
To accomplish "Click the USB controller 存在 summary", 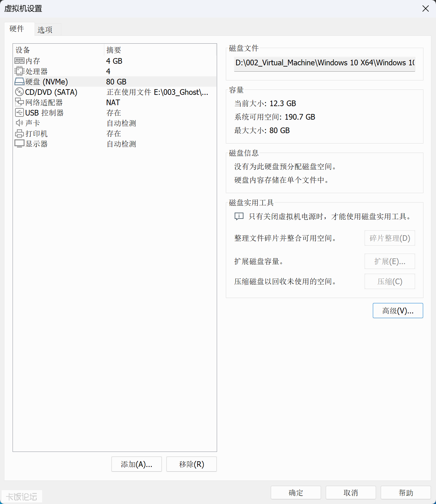I will pos(114,113).
